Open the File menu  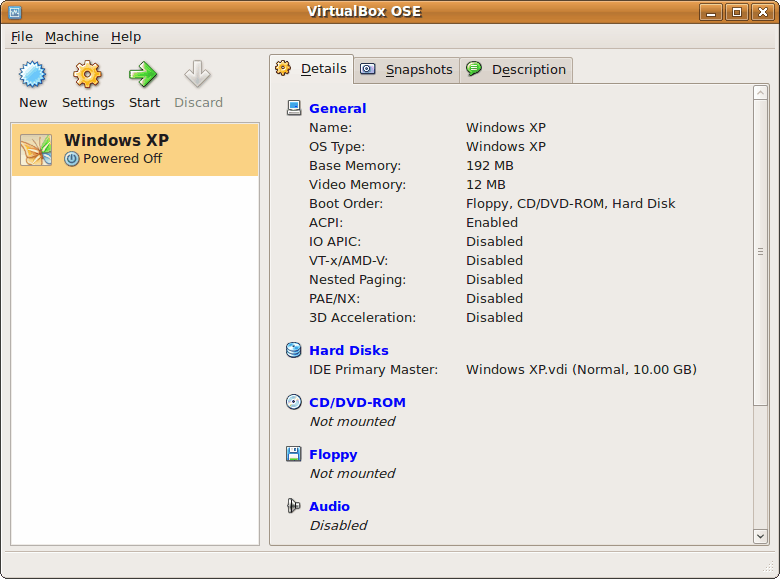pos(22,37)
